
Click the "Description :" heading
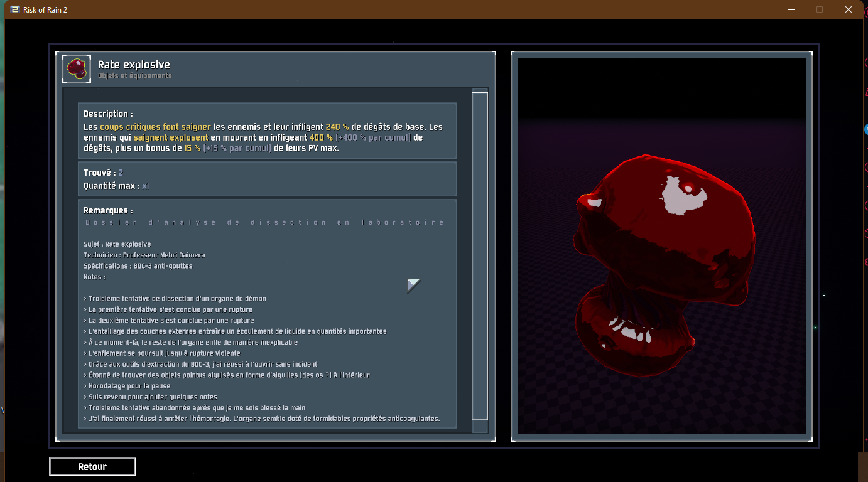108,114
